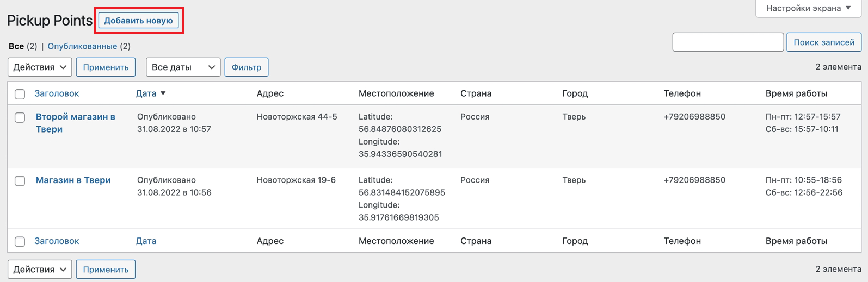Select the 'Все' filter link

[x=16, y=46]
